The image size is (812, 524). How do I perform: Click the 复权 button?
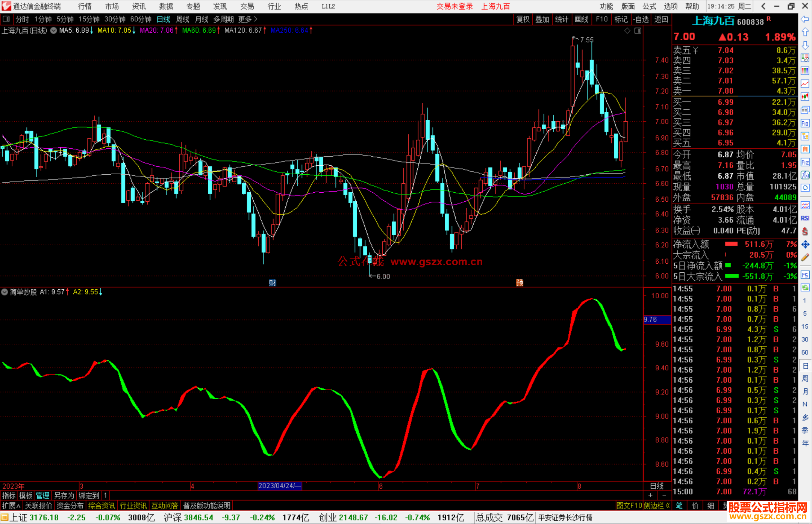click(523, 19)
